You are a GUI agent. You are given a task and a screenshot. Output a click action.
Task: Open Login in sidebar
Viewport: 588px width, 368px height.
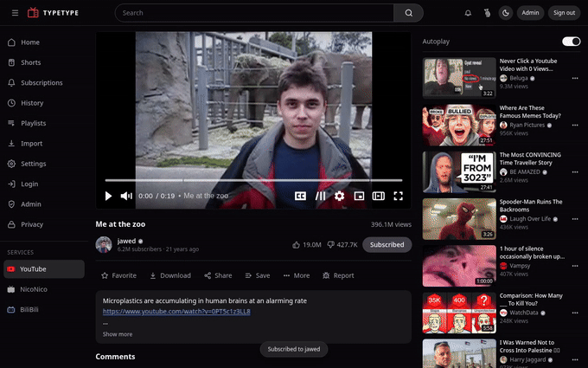point(44,184)
